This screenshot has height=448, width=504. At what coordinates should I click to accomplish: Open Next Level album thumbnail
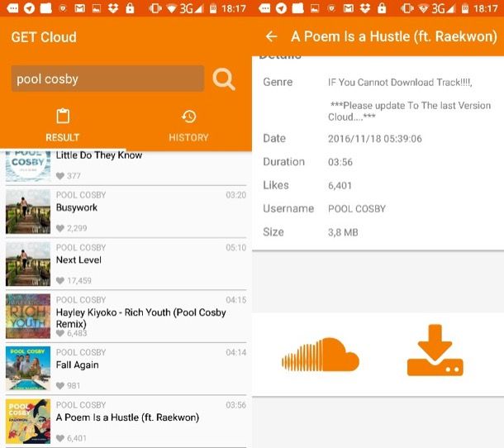tap(28, 264)
